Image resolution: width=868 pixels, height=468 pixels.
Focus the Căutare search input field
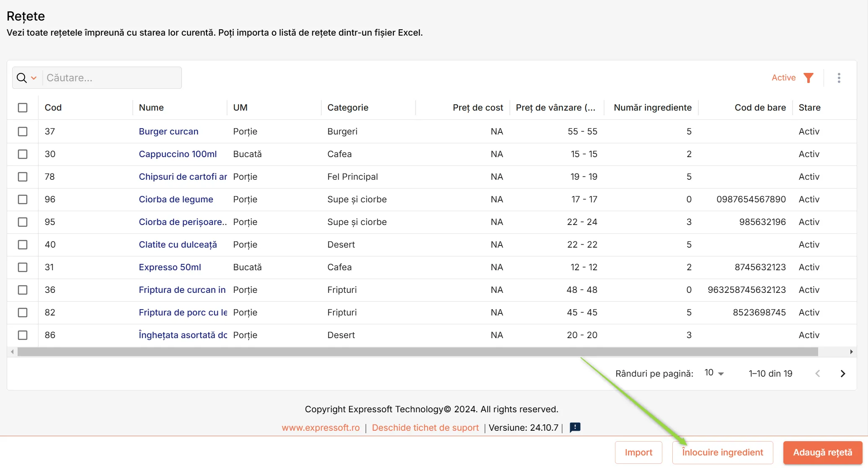coord(112,78)
